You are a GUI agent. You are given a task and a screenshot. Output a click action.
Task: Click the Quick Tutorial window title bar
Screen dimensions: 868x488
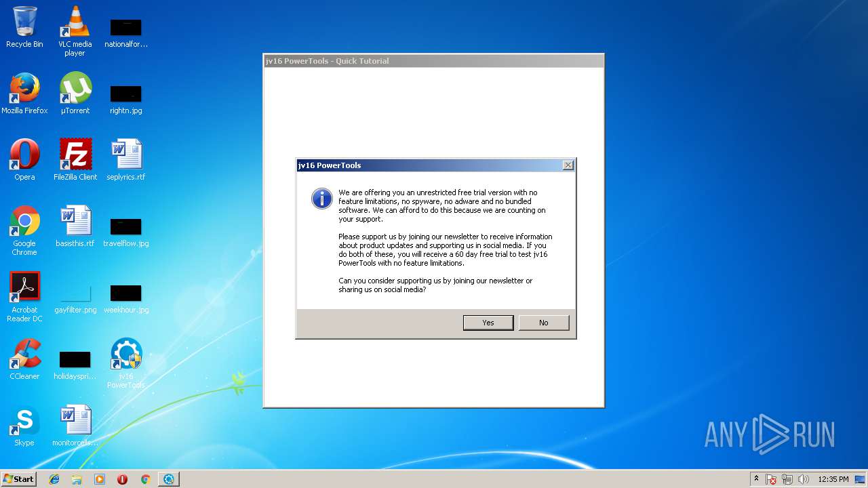coord(433,61)
